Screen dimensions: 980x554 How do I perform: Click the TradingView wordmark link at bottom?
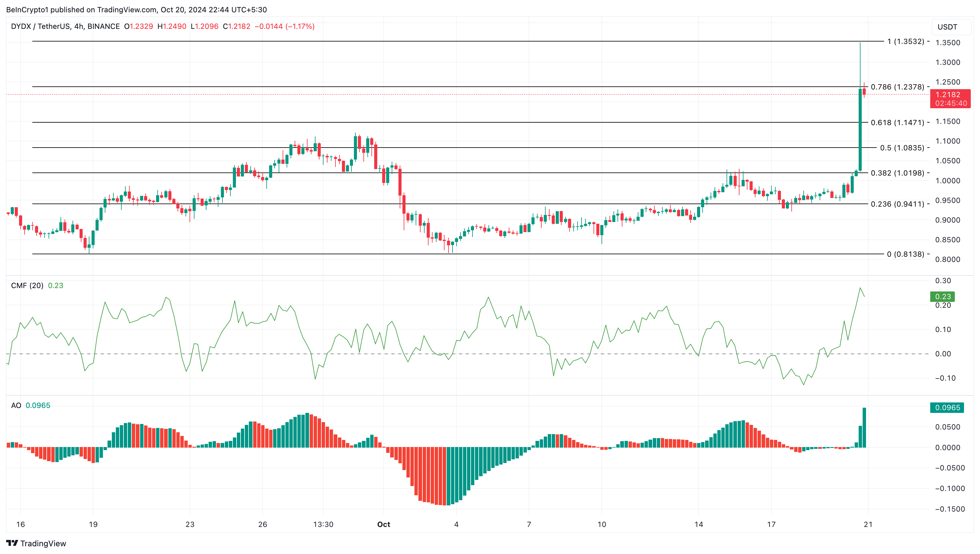43,543
